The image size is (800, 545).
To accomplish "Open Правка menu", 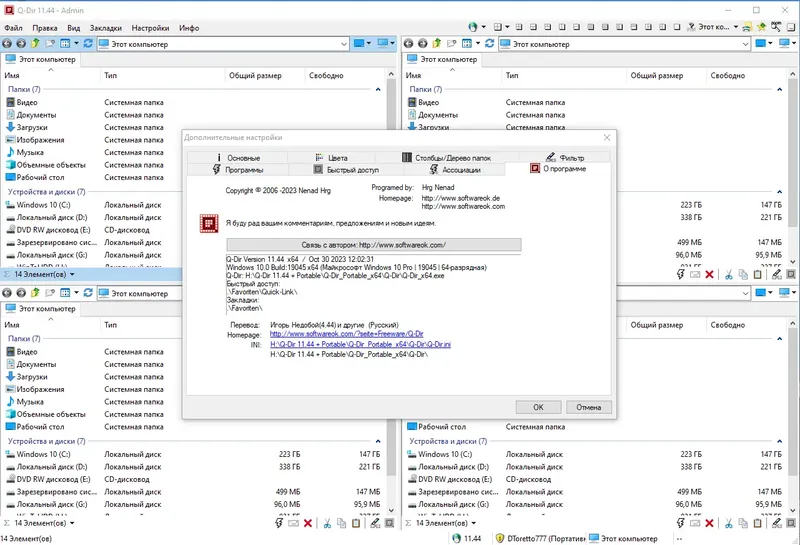I will 45,28.
